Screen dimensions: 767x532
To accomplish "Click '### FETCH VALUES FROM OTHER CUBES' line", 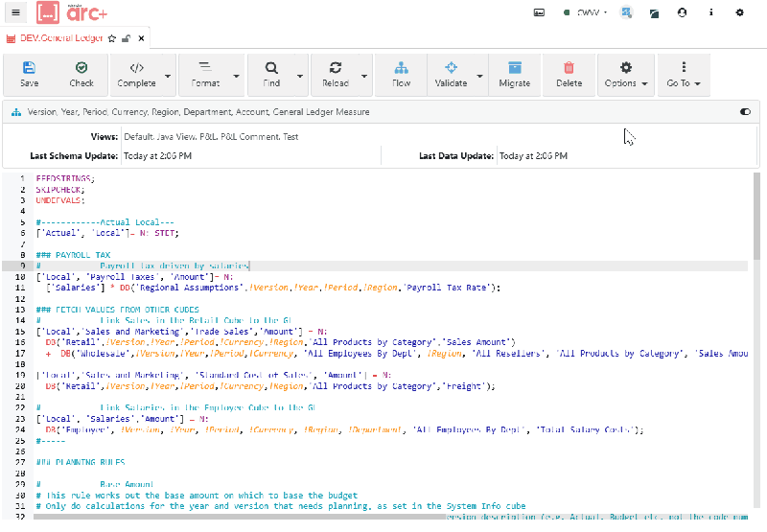I will [117, 310].
